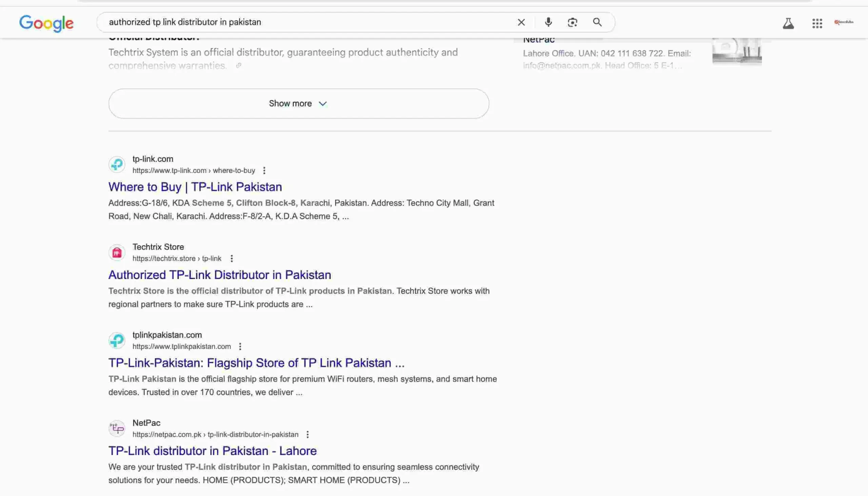Select the microphone voice search icon
Screen dimensions: 868x496
tap(548, 22)
